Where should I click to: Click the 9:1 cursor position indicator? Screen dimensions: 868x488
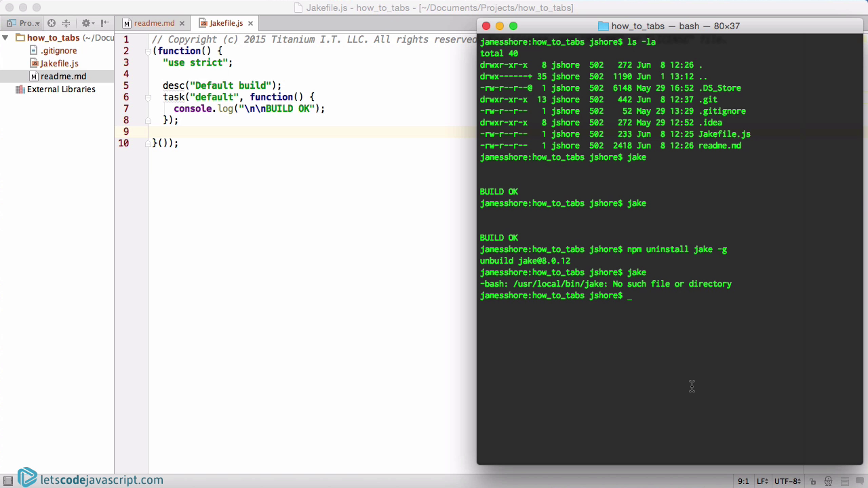tap(743, 481)
